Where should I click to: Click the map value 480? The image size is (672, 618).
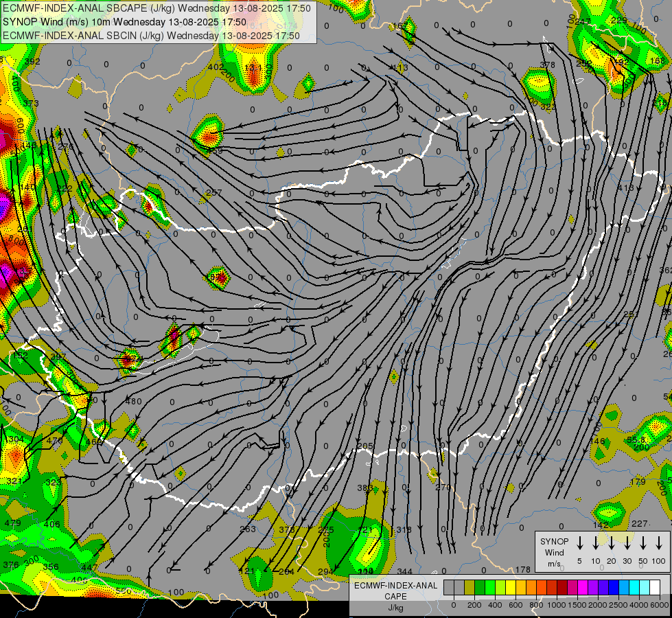tap(133, 402)
